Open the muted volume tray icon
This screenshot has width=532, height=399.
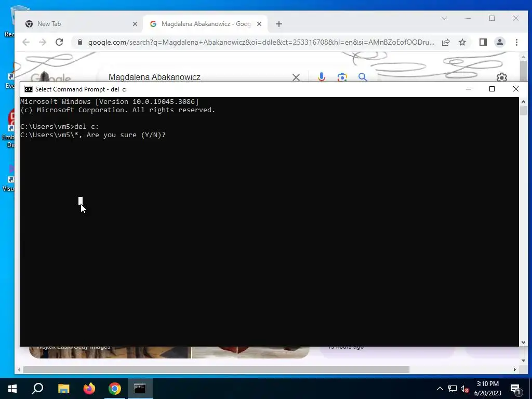[x=464, y=389]
